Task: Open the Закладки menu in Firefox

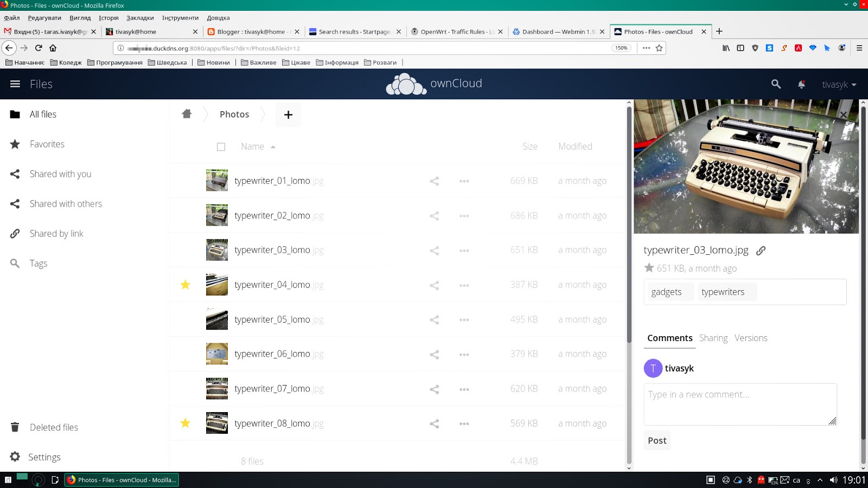Action: point(140,18)
